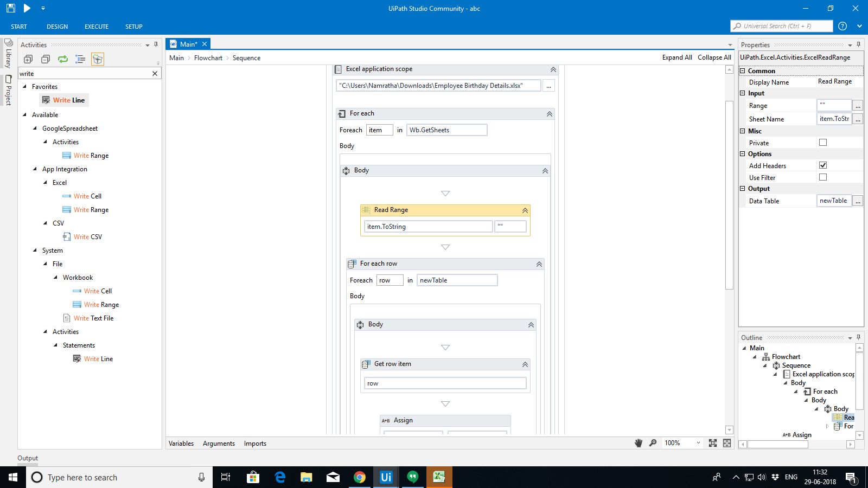Run the workflow with the Play icon

point(27,8)
